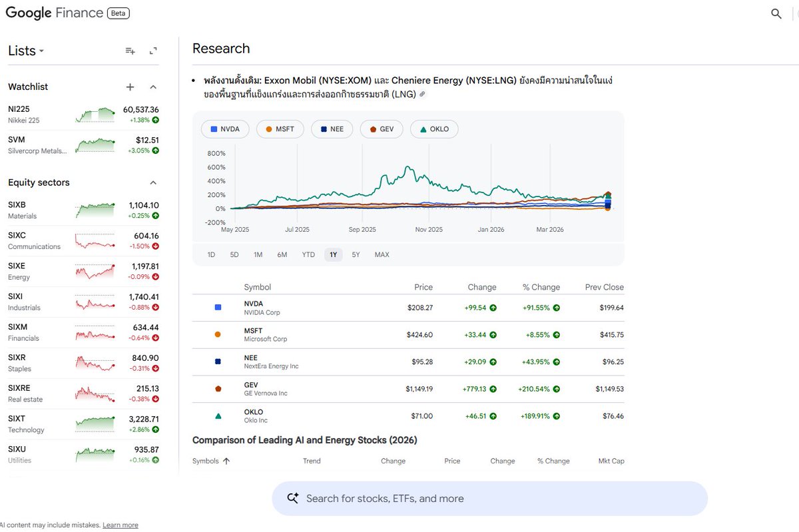Screen dimensions: 799x532
Task: Open the SIXU Utilities sector
Action: (83, 455)
